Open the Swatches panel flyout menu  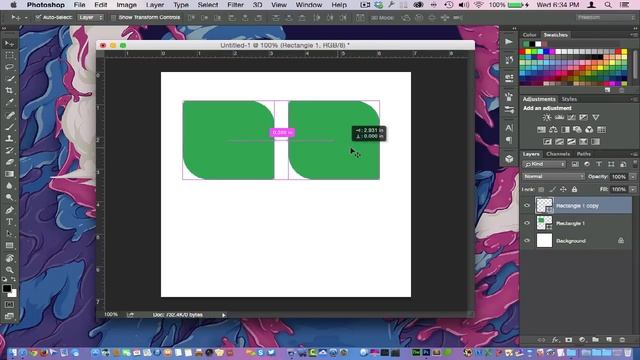tap(634, 35)
